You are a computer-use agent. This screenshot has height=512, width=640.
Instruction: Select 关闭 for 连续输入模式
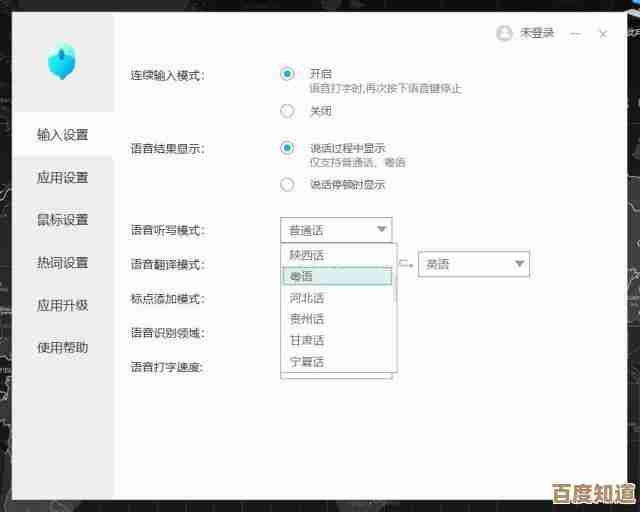(288, 111)
